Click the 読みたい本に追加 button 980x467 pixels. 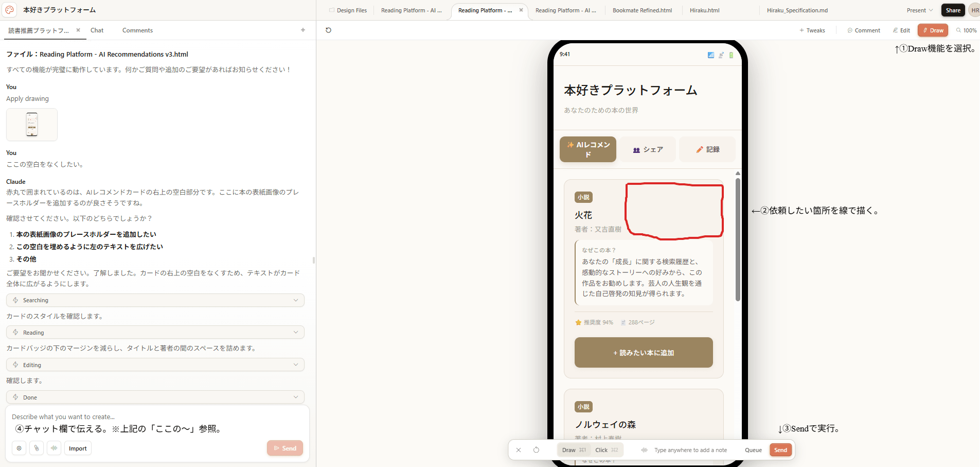[x=644, y=353]
